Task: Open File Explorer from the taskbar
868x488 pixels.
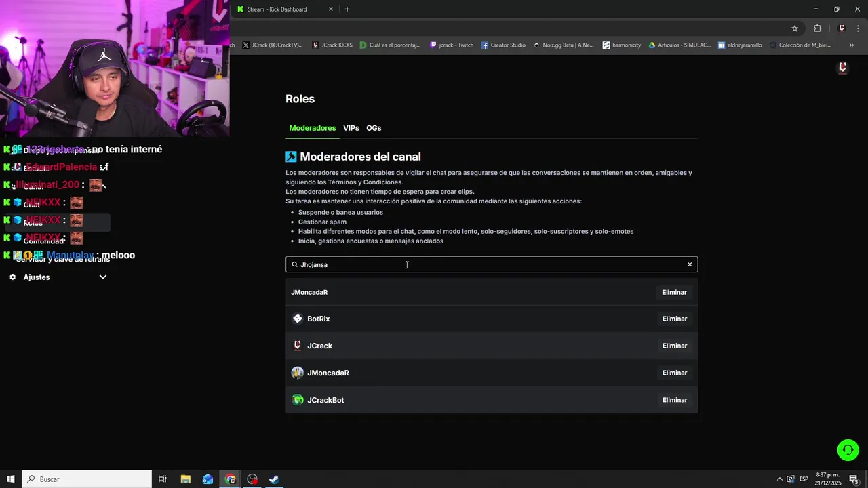Action: click(x=185, y=479)
